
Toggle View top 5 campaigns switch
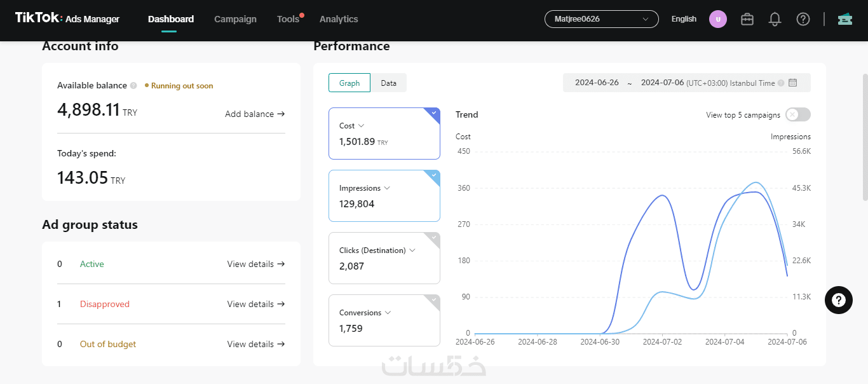(x=797, y=114)
